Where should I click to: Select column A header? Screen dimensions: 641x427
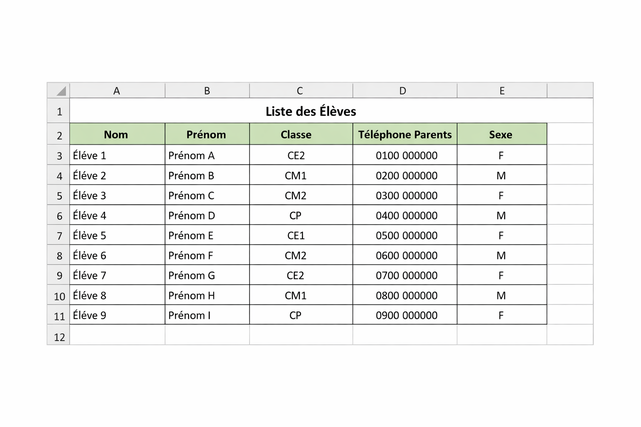tap(117, 91)
